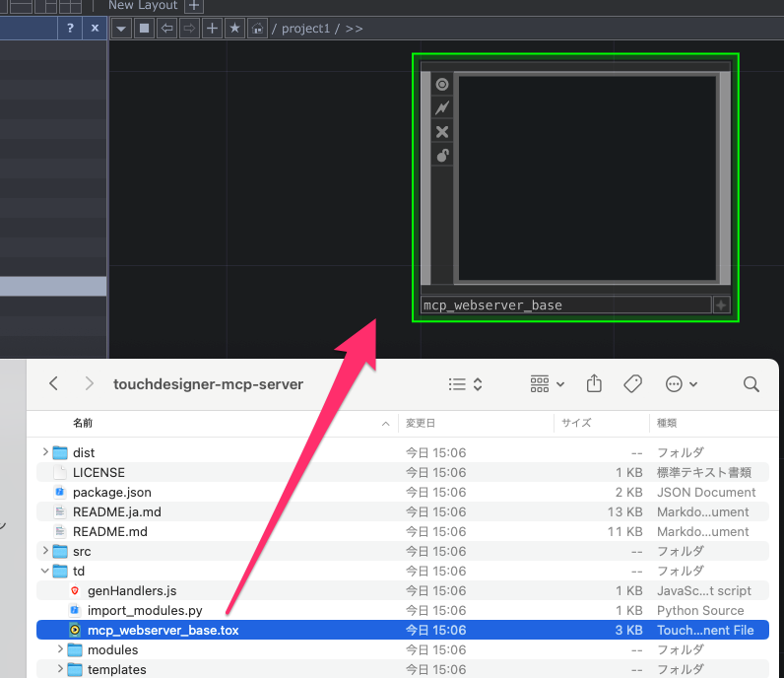
Task: Click the square stop icon in path bar
Action: tap(145, 29)
